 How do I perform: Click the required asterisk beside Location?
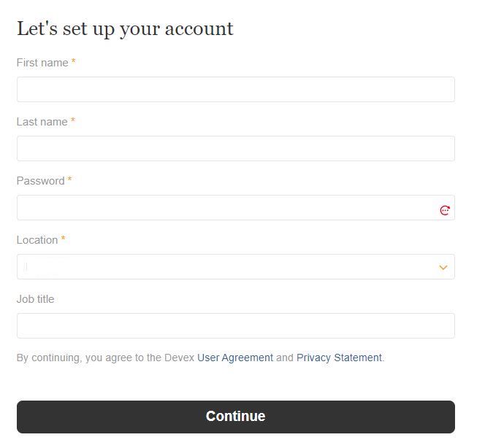pyautogui.click(x=63, y=238)
